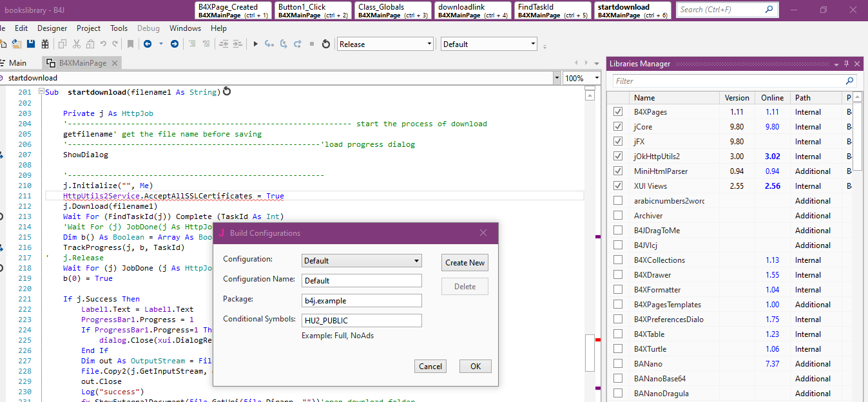Click the Conditional Symbols field
The width and height of the screenshot is (868, 402).
(362, 320)
